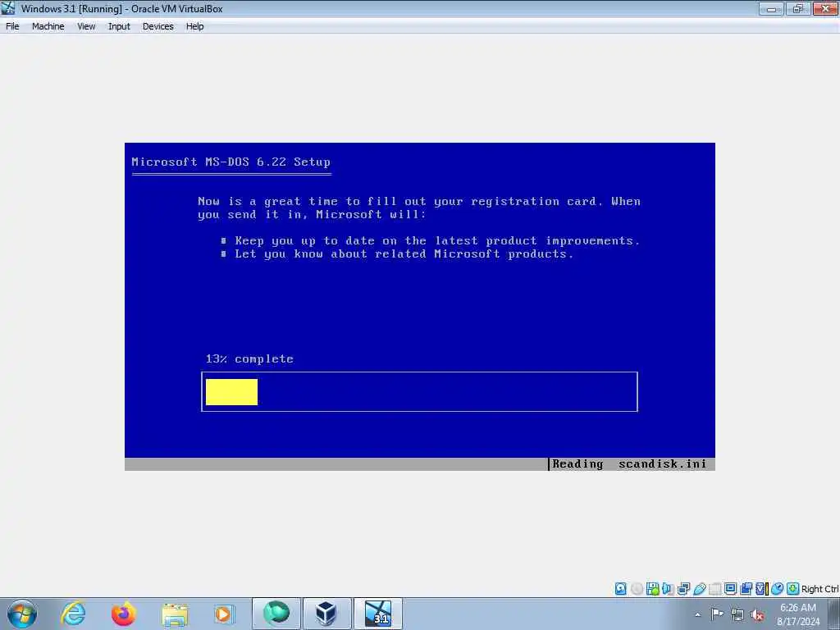Click the greyed shared folders indicator

pyautogui.click(x=715, y=589)
